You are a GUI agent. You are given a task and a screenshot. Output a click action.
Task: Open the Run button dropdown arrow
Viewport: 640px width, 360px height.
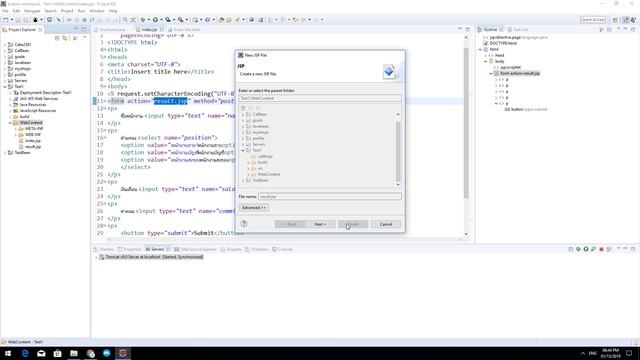[161, 20]
